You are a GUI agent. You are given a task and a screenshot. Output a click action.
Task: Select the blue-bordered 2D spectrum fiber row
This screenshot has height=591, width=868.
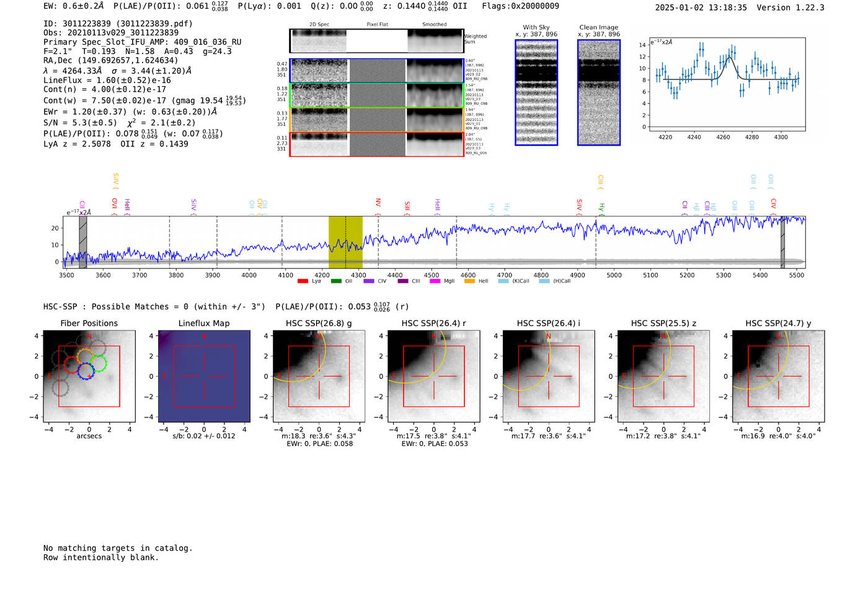pos(377,71)
